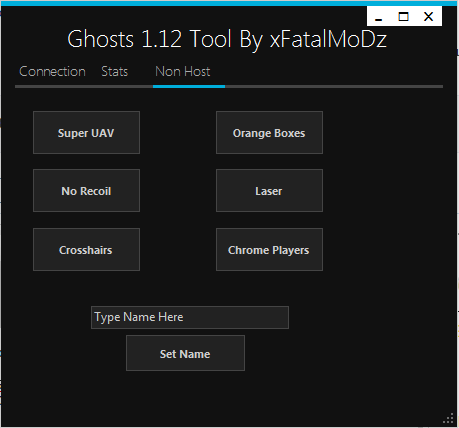The image size is (459, 428).
Task: Toggle Crosshairs button
Action: [x=86, y=250]
